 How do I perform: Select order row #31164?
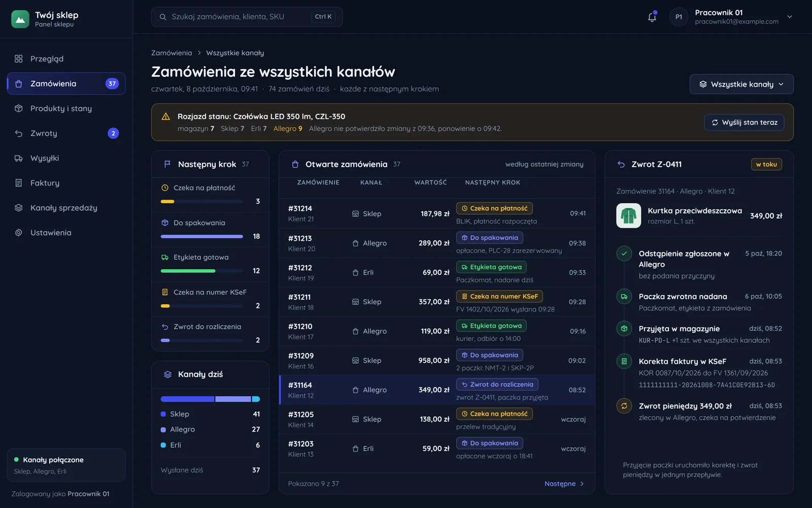tap(437, 390)
